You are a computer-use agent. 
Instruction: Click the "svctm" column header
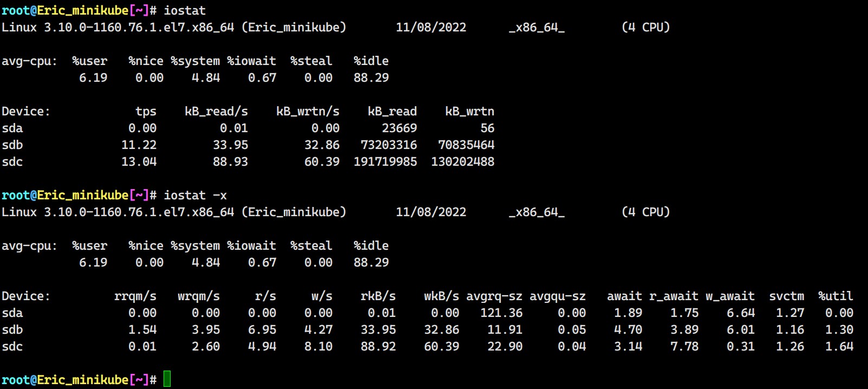click(786, 296)
